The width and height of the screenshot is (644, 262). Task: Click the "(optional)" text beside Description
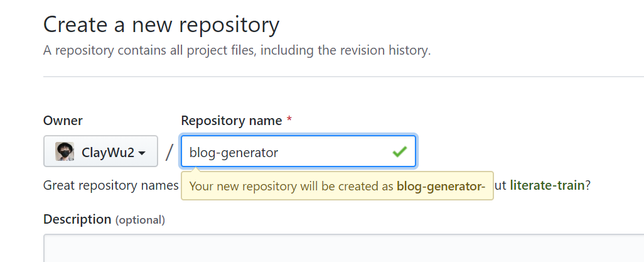click(139, 220)
